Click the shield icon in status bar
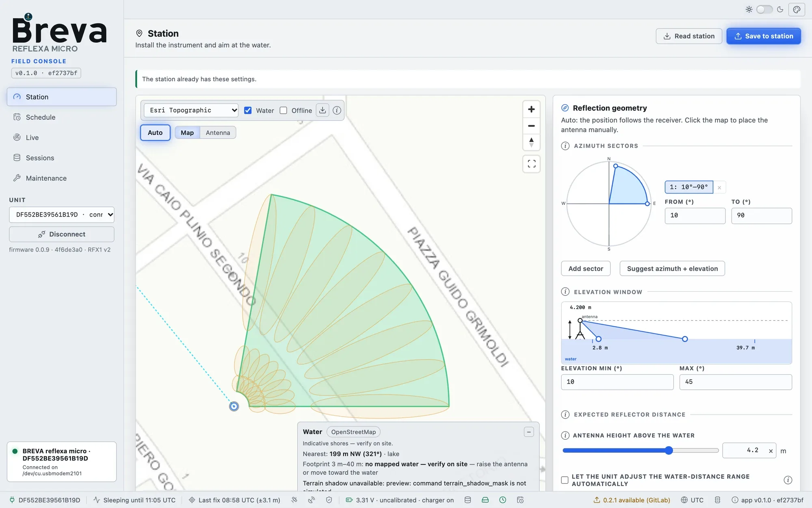Image resolution: width=812 pixels, height=508 pixels. [329, 500]
